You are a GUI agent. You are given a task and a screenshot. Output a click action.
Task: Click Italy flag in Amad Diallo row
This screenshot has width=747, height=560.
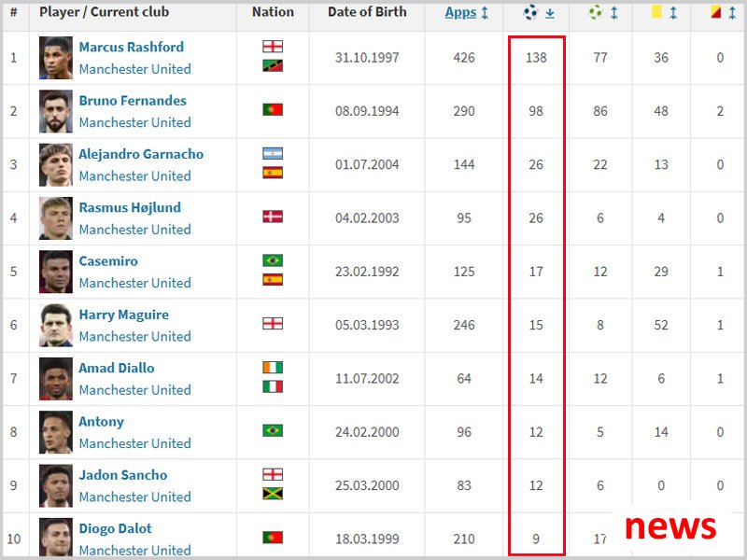(273, 386)
